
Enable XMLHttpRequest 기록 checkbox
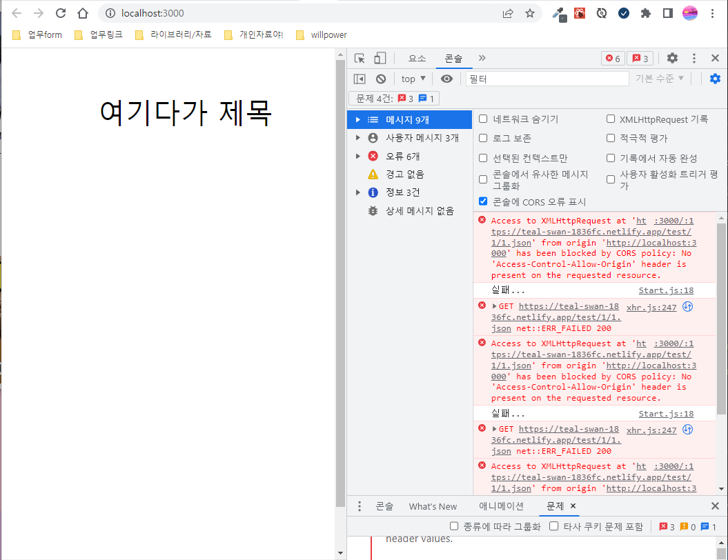(x=611, y=119)
